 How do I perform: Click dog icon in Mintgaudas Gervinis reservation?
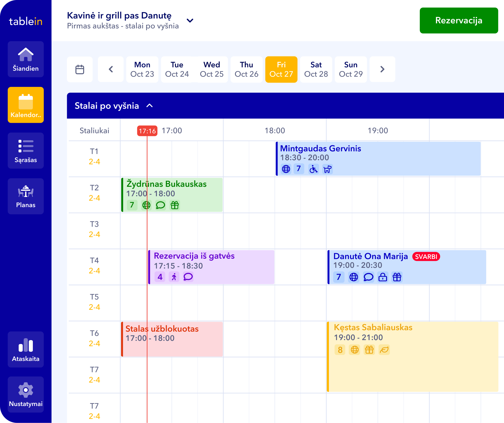coord(327,169)
